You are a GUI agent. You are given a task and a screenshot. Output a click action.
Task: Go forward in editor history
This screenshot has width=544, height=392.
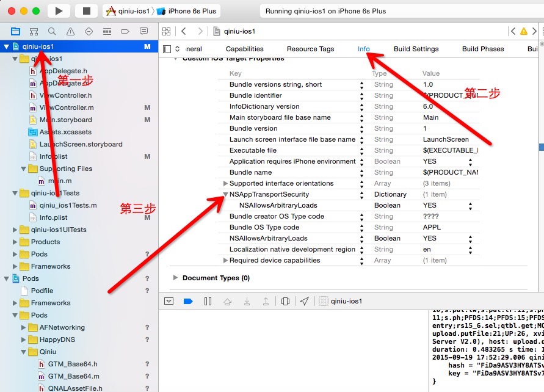point(200,31)
